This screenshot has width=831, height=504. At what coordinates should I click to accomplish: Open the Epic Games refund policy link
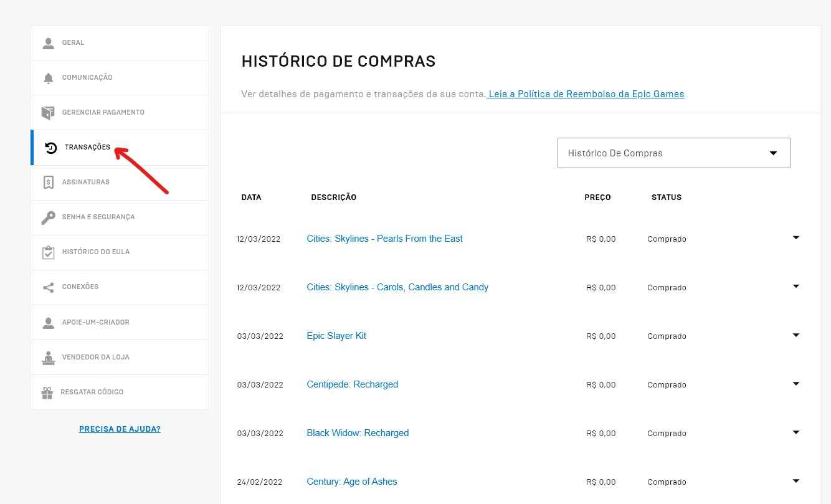(x=586, y=94)
